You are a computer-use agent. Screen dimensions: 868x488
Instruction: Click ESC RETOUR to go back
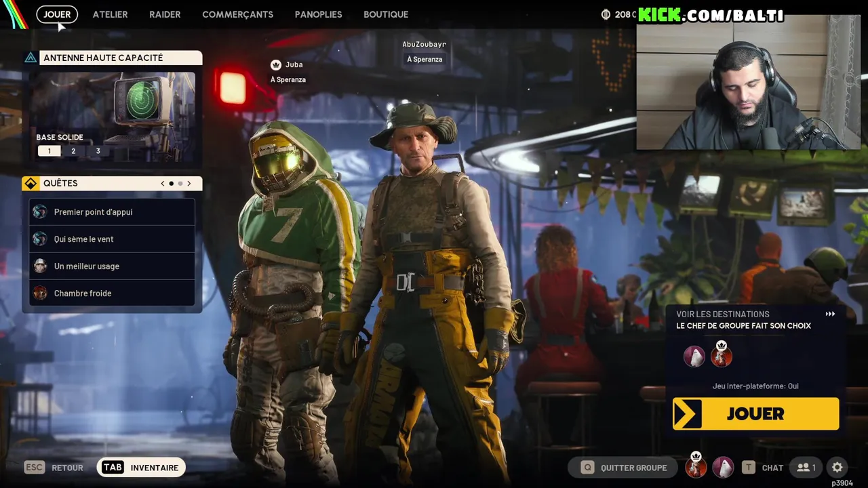pos(54,468)
